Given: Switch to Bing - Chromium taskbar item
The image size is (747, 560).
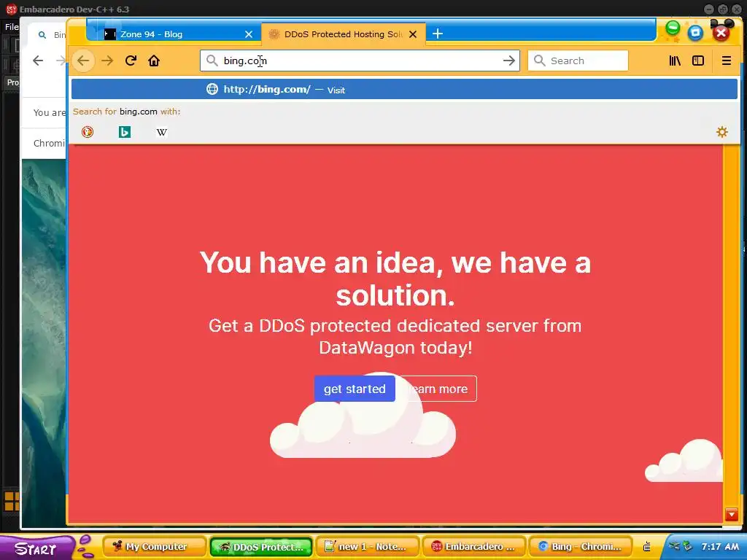Looking at the screenshot, I should click(x=580, y=547).
